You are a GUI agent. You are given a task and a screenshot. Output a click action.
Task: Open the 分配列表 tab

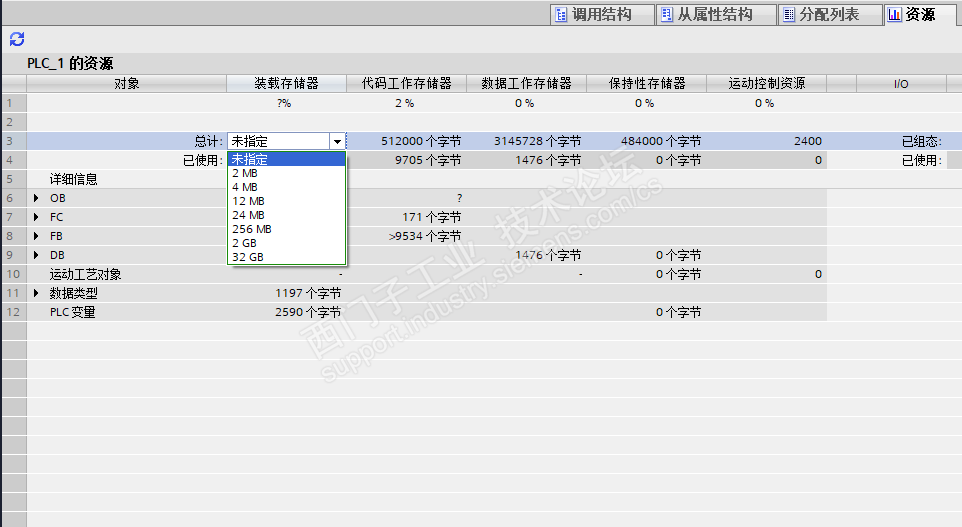pyautogui.click(x=830, y=15)
